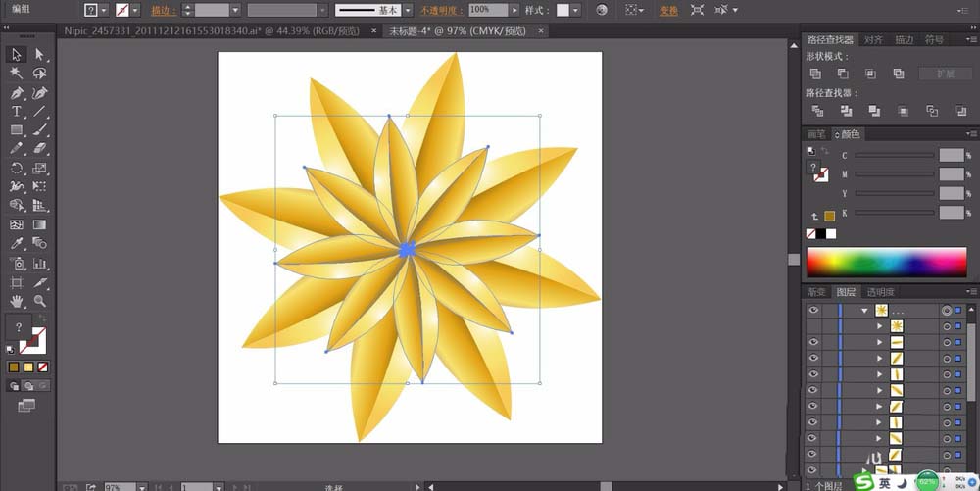This screenshot has height=491, width=980.
Task: Select the Eyedropper tool
Action: point(17,243)
